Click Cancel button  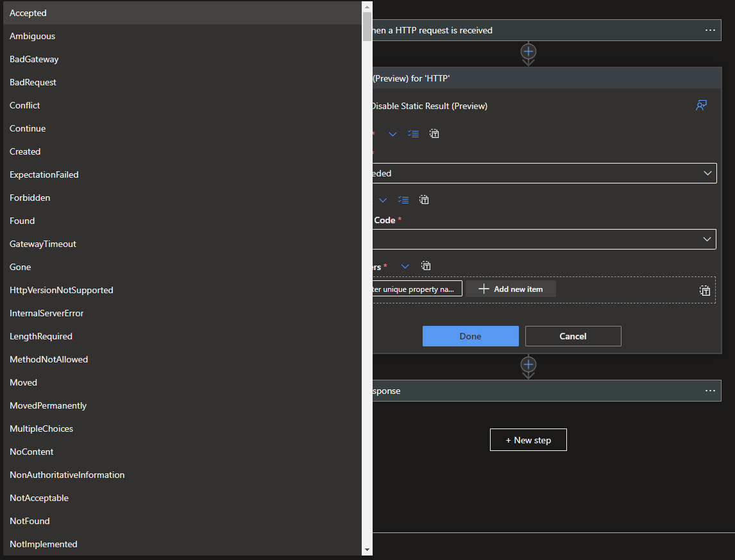[573, 336]
